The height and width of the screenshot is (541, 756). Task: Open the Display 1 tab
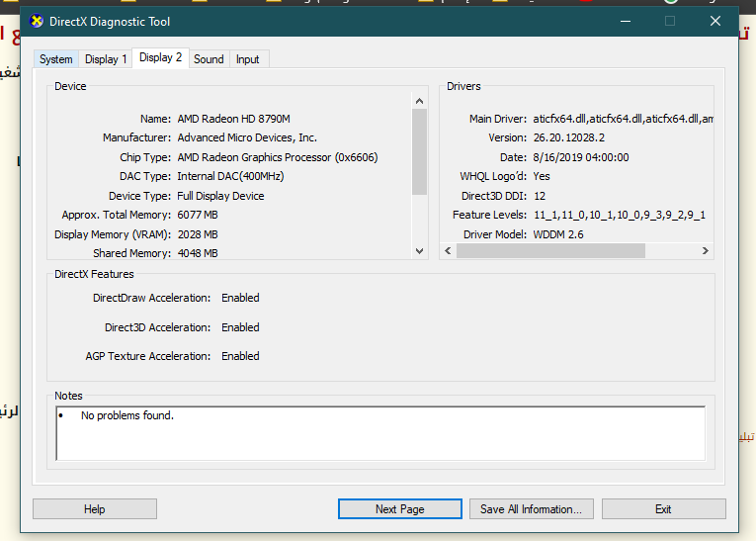[x=106, y=59]
